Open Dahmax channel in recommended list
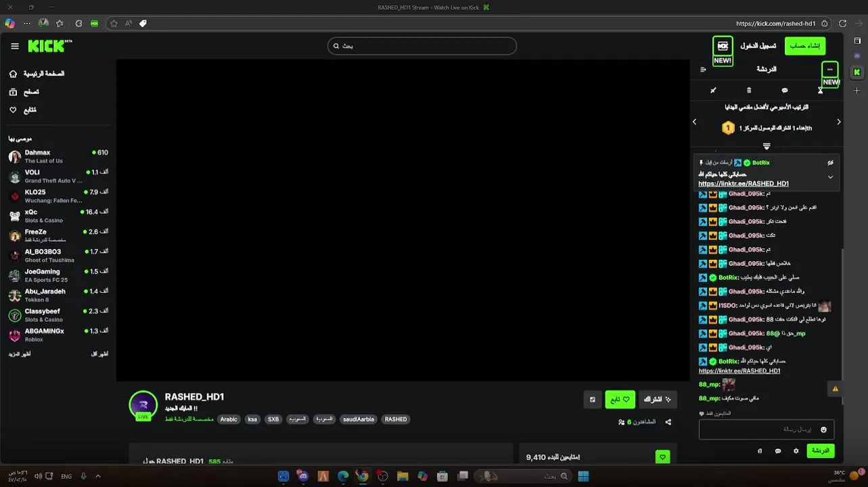Image resolution: width=868 pixels, height=487 pixels. [58, 156]
